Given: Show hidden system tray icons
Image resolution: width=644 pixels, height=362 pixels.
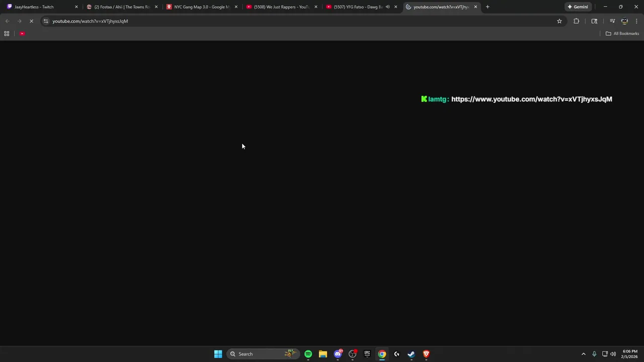Looking at the screenshot, I should pyautogui.click(x=584, y=354).
